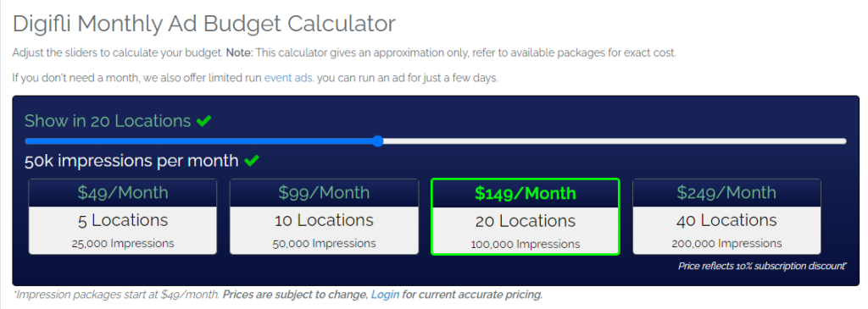Click the green checkmark beside 50k impressions per month
Image resolution: width=868 pixels, height=309 pixels.
coord(251,161)
